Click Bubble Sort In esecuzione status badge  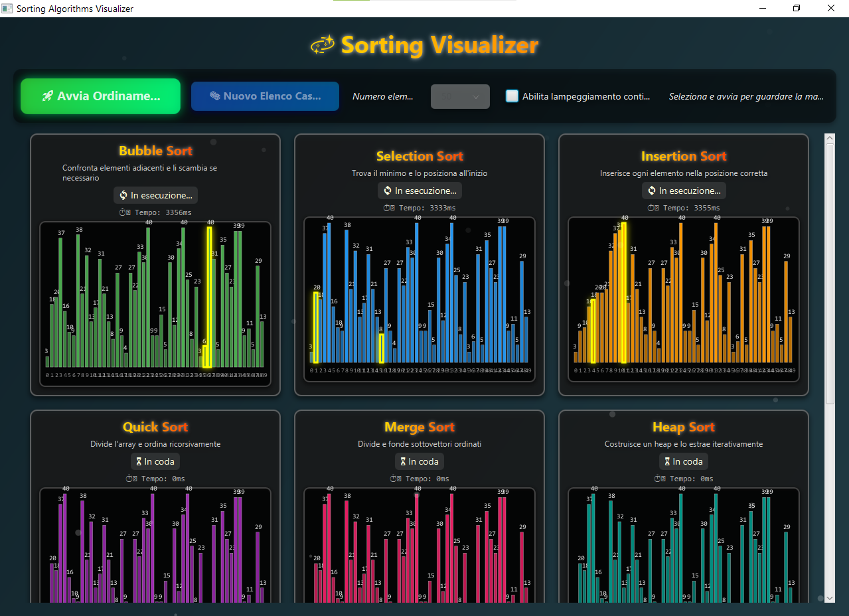pyautogui.click(x=155, y=195)
